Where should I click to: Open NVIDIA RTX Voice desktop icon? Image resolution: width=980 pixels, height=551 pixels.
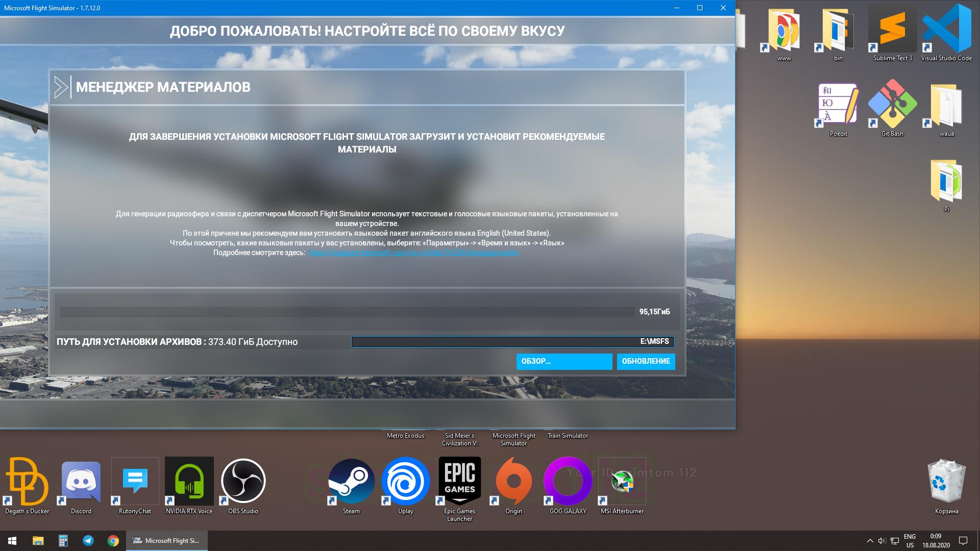tap(189, 486)
